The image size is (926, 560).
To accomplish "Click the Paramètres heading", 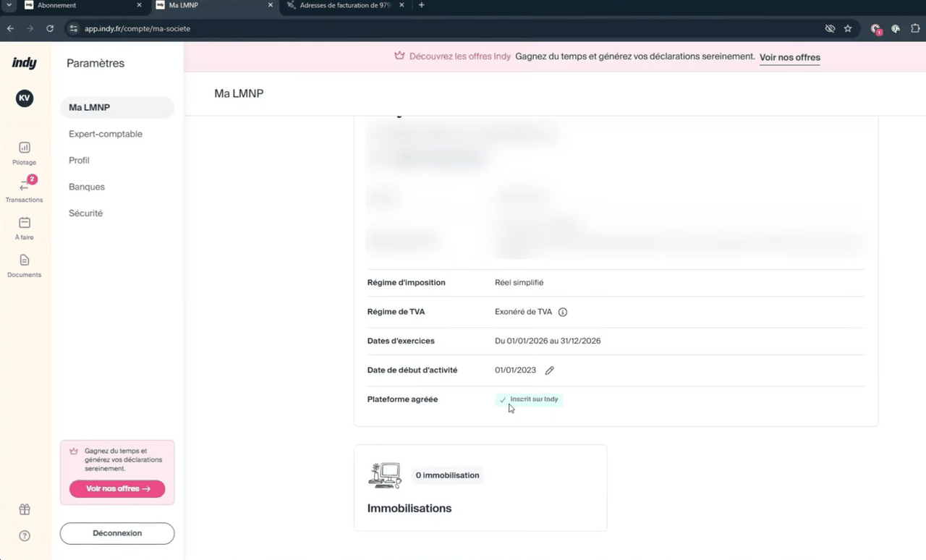I will (x=95, y=64).
